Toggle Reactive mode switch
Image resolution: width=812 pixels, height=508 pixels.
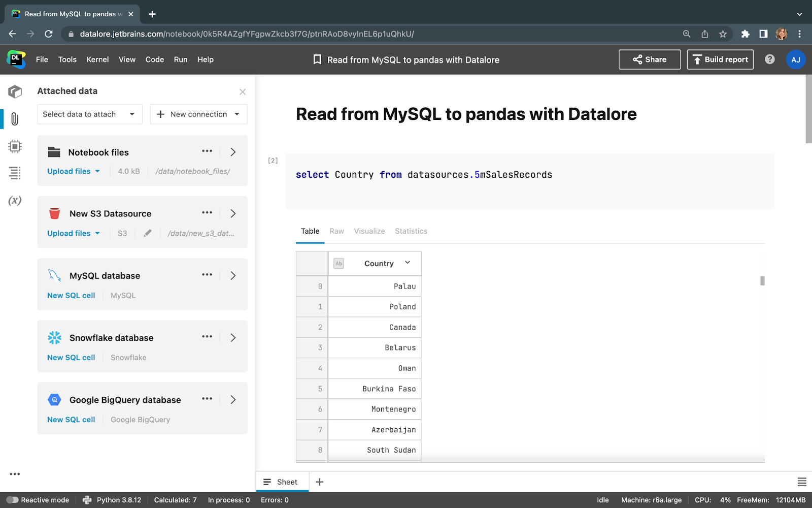point(12,500)
